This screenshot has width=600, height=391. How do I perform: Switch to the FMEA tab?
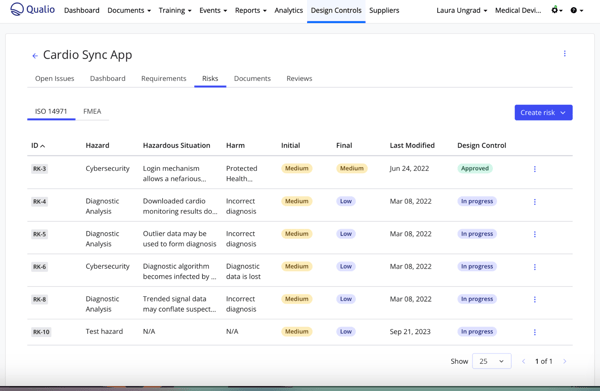[x=92, y=111]
